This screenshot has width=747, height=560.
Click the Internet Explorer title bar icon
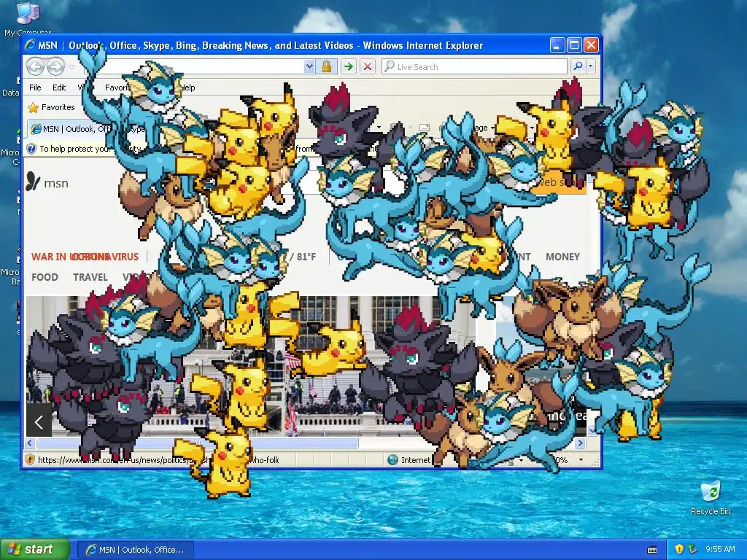(x=30, y=45)
